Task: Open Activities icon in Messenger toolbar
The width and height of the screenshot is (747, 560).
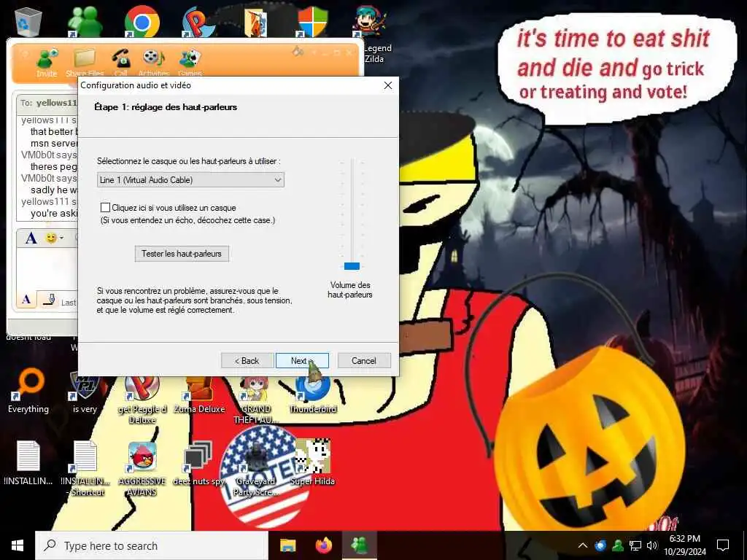Action: [x=153, y=62]
